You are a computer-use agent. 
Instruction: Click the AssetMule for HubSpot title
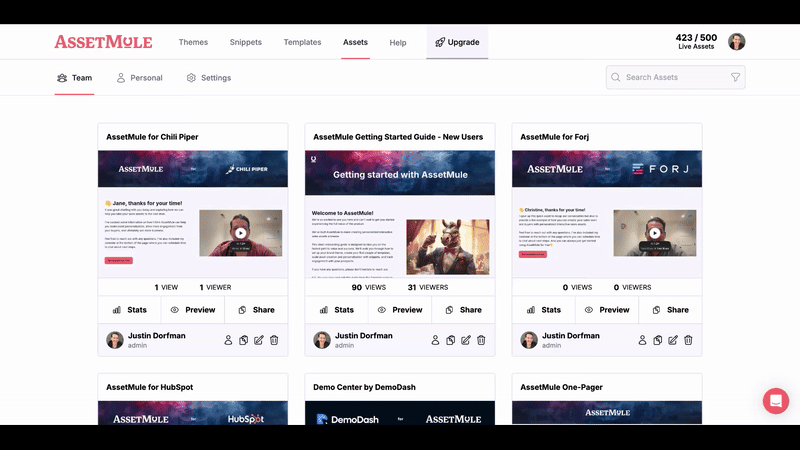[149, 387]
